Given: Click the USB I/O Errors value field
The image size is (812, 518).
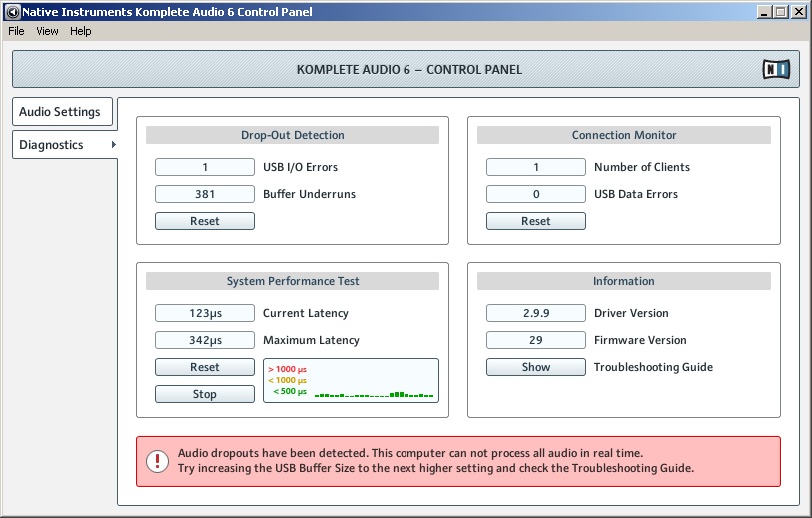Looking at the screenshot, I should click(205, 167).
